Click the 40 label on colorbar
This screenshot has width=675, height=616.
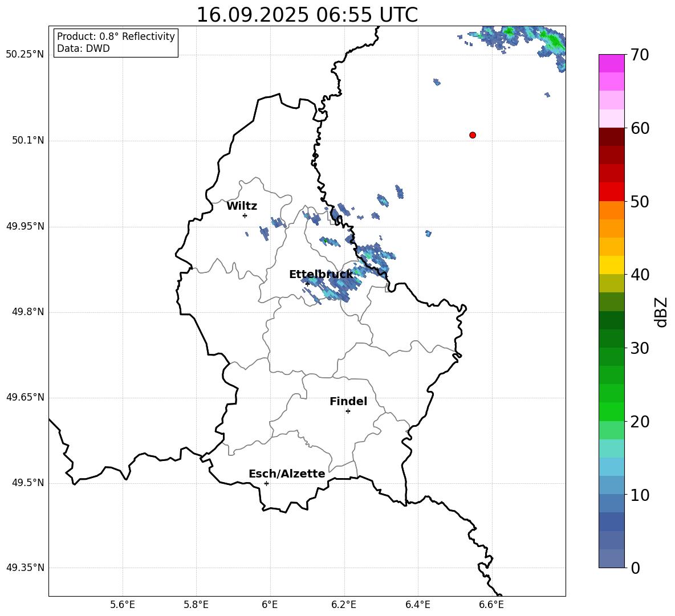[640, 275]
